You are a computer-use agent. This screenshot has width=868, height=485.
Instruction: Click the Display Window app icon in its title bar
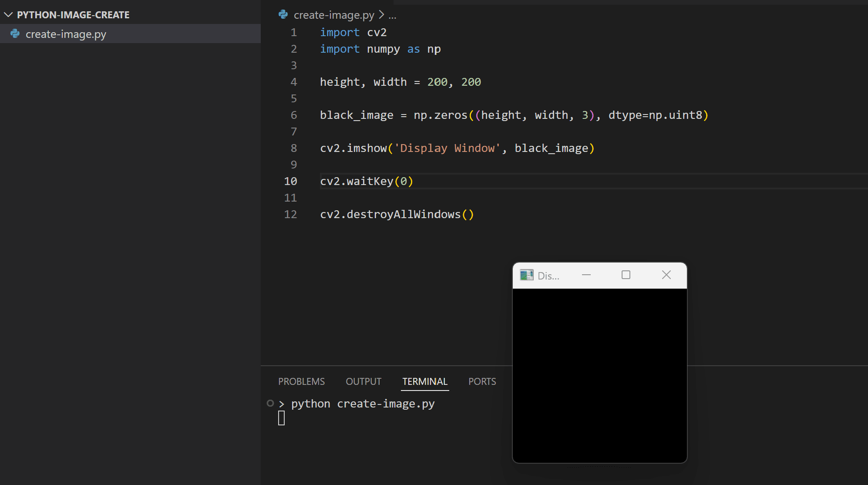pos(526,275)
